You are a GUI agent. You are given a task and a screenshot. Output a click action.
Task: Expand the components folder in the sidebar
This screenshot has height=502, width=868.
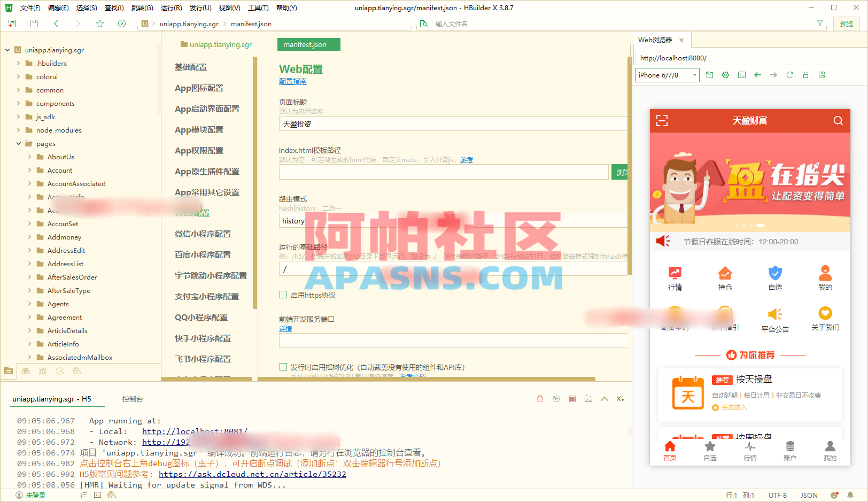tap(18, 103)
